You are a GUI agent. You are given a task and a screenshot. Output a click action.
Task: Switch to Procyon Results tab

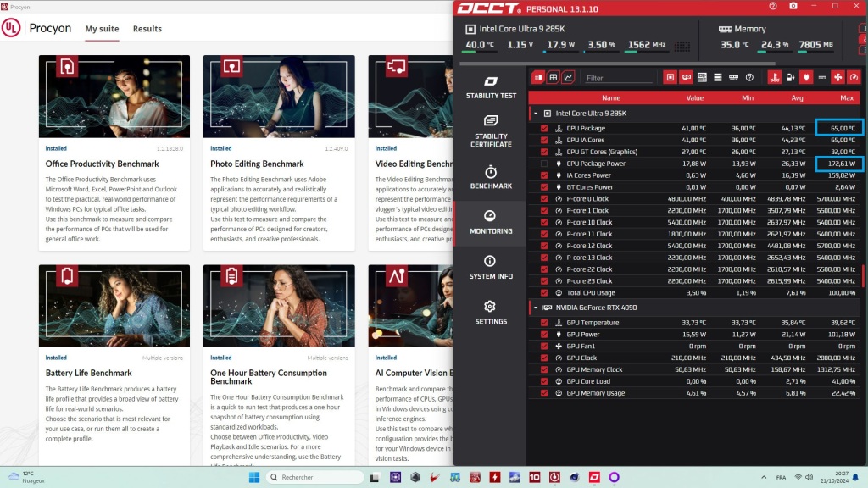coord(147,29)
